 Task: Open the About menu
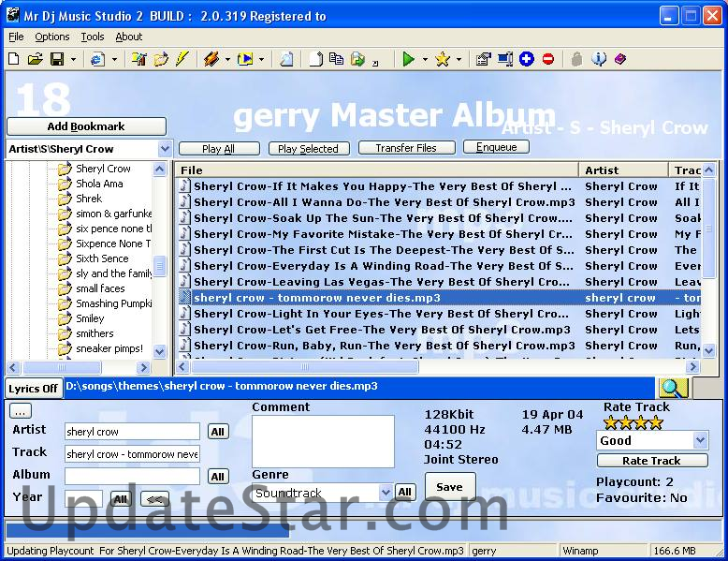click(128, 37)
